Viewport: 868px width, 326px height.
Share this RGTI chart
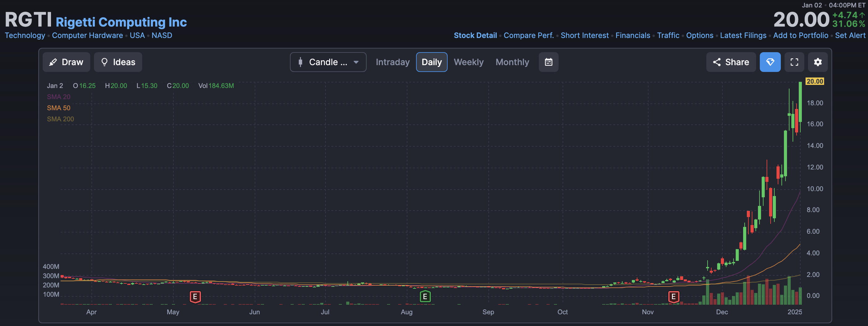pos(731,62)
